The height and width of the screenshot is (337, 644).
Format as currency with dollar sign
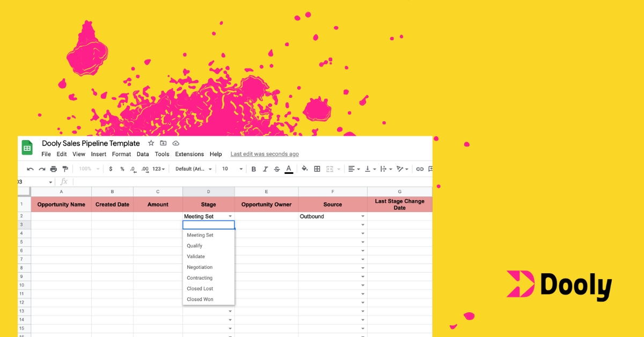[x=111, y=169]
